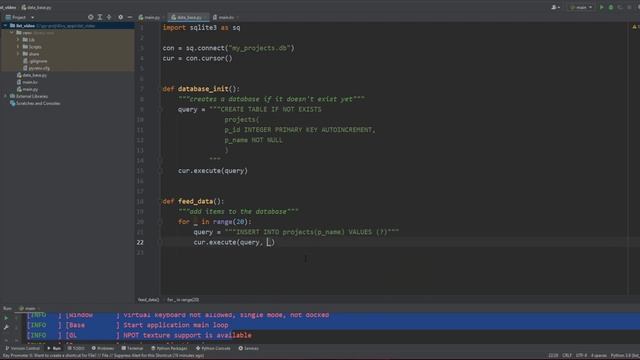
Task: Expand all nodes in Project panel
Action: (x=100, y=17)
